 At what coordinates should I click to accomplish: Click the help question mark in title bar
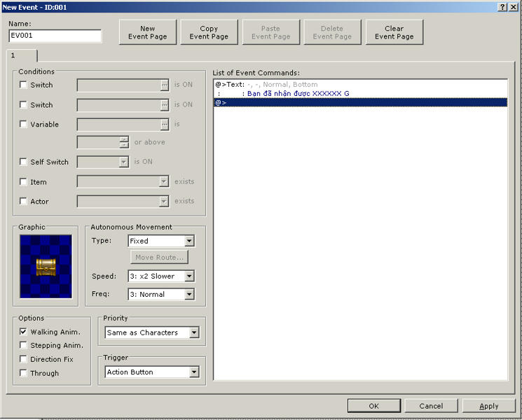coord(502,7)
